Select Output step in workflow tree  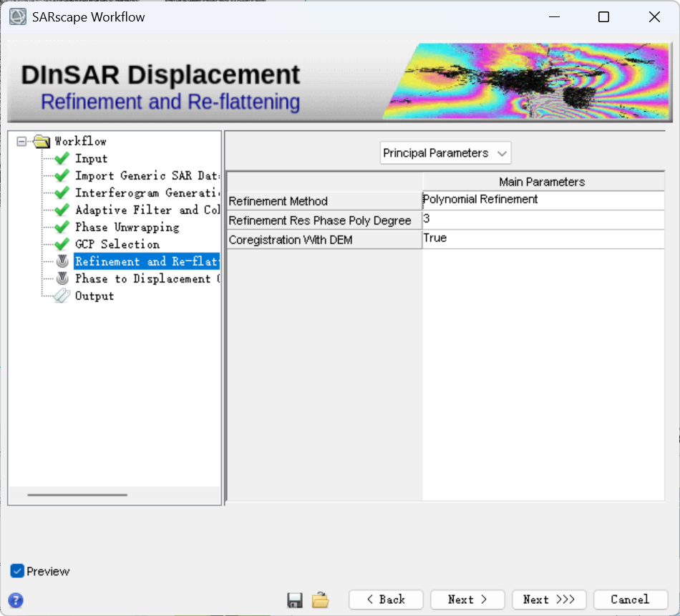click(x=94, y=295)
